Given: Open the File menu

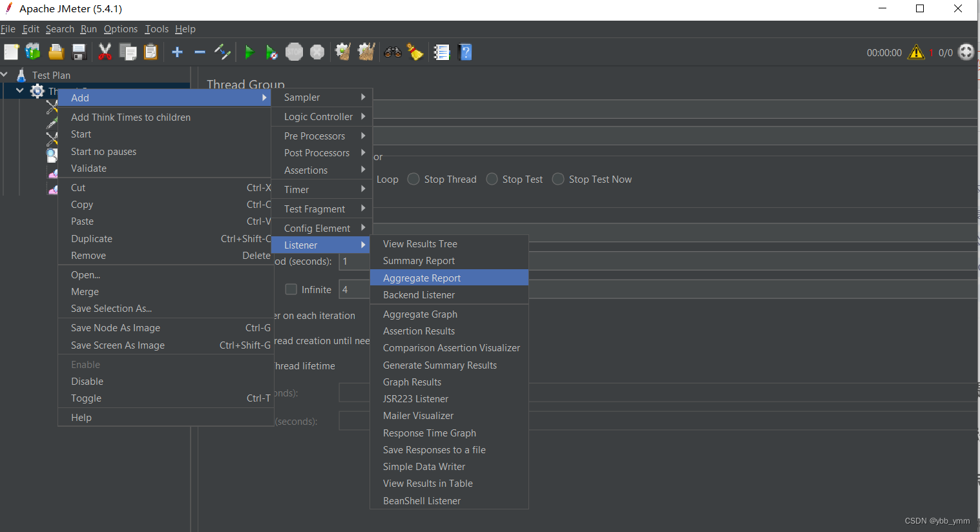Looking at the screenshot, I should [x=8, y=29].
